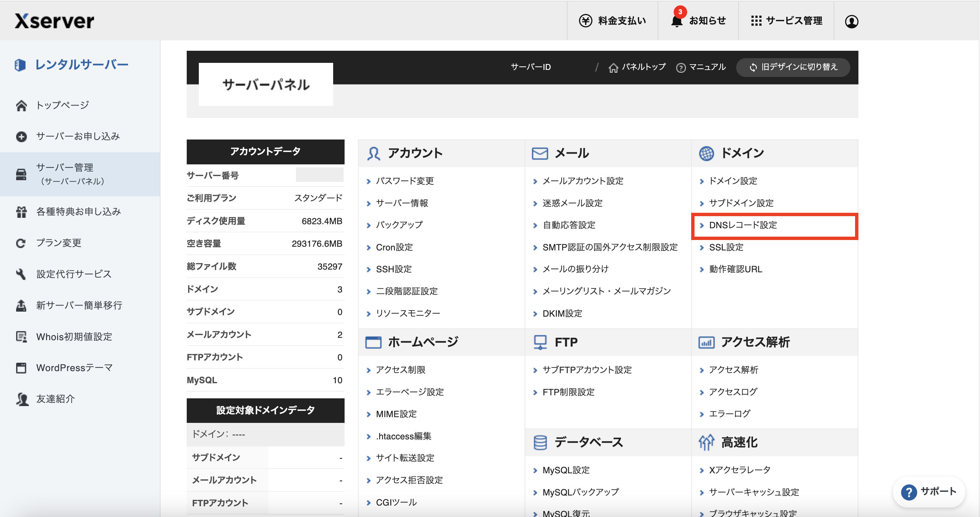
Task: Open Xアクセラレータ under 高速化
Action: coord(740,470)
